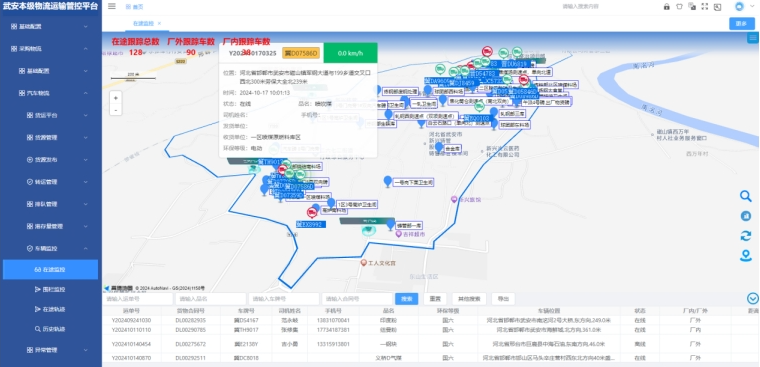Click the blue pin next to 合金库

(439, 147)
